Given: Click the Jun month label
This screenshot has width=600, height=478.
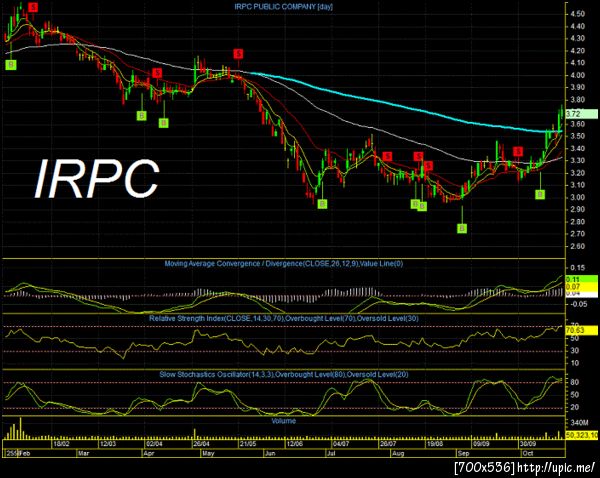Looking at the screenshot, I should coord(270,453).
